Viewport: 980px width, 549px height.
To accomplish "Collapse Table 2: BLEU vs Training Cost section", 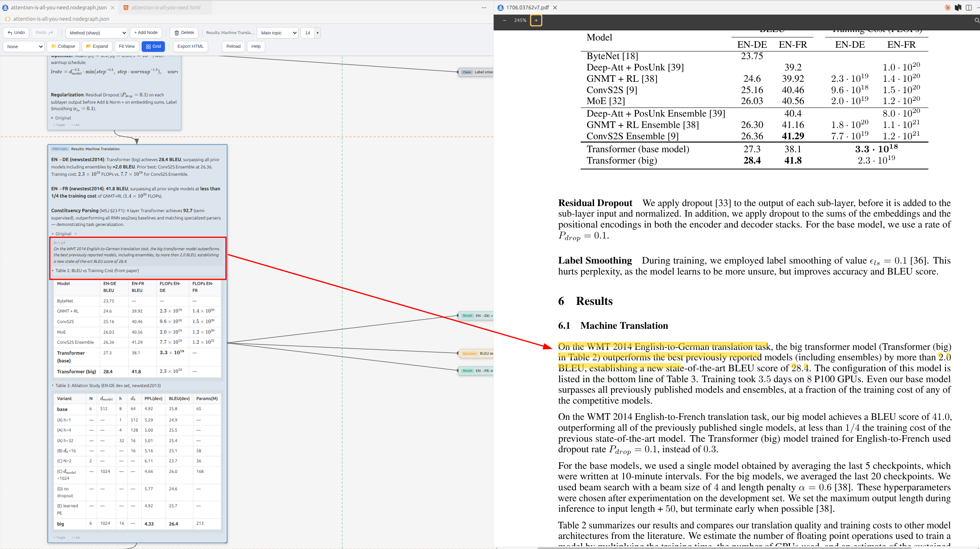I will point(53,271).
